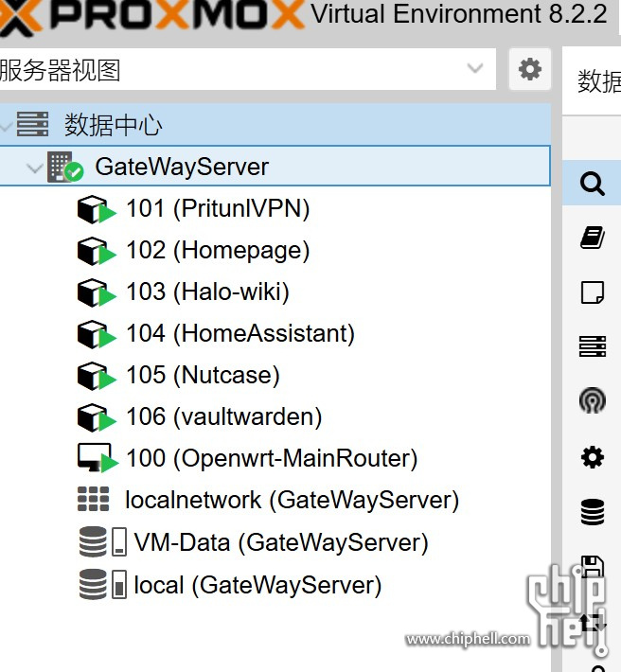This screenshot has height=672, width=621.
Task: Open the Ceph icon menu item
Action: pos(593,400)
